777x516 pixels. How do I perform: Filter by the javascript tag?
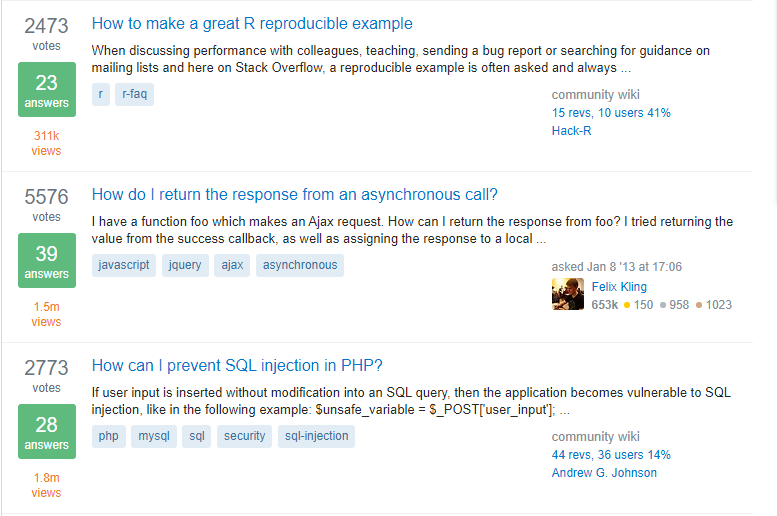123,265
